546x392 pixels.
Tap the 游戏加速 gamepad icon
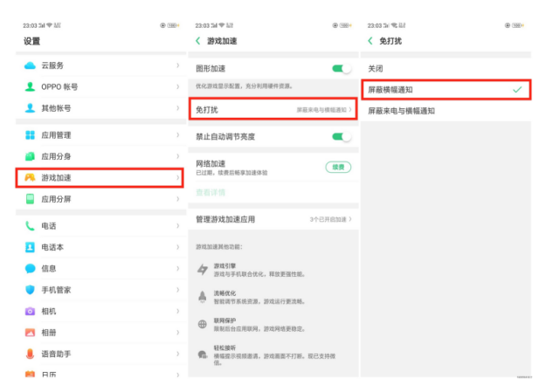(x=30, y=178)
